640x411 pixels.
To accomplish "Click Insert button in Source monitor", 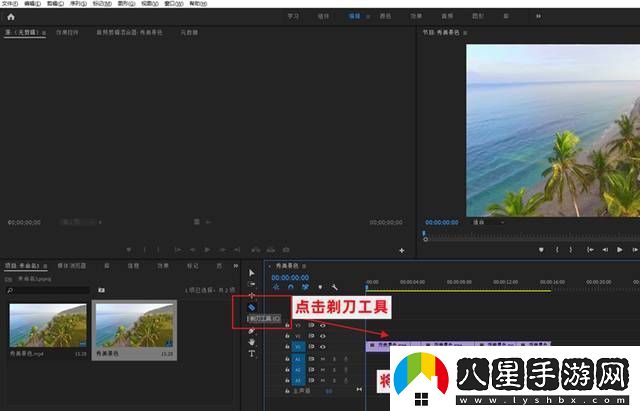I will (x=256, y=249).
